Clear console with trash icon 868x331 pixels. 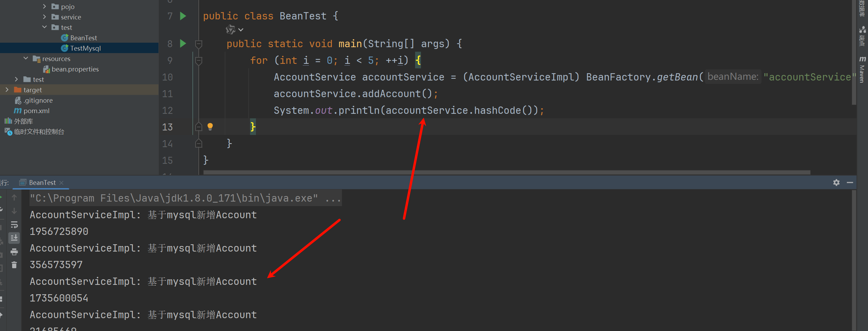tap(14, 265)
